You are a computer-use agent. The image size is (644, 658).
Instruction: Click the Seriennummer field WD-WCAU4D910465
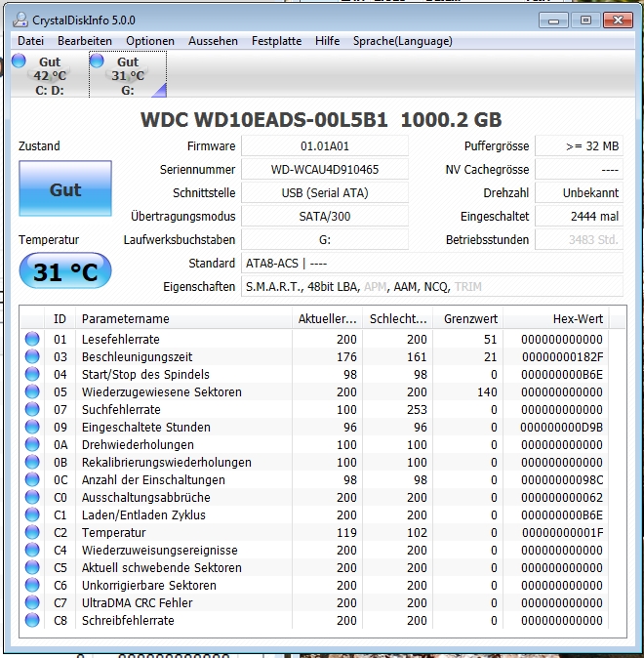tap(325, 170)
